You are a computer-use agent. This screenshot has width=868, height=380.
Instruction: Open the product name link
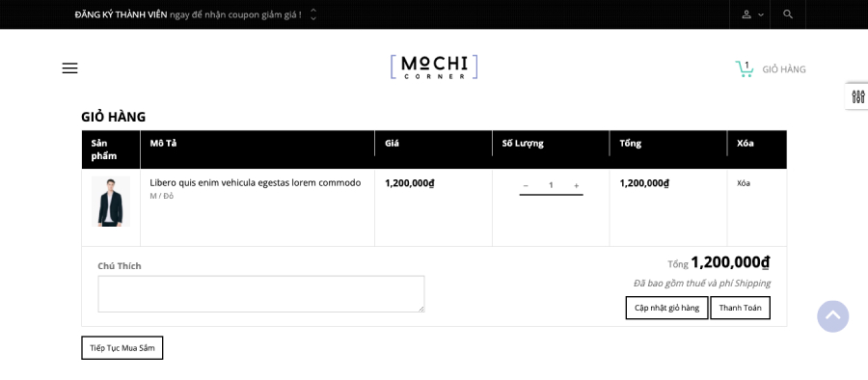[256, 183]
